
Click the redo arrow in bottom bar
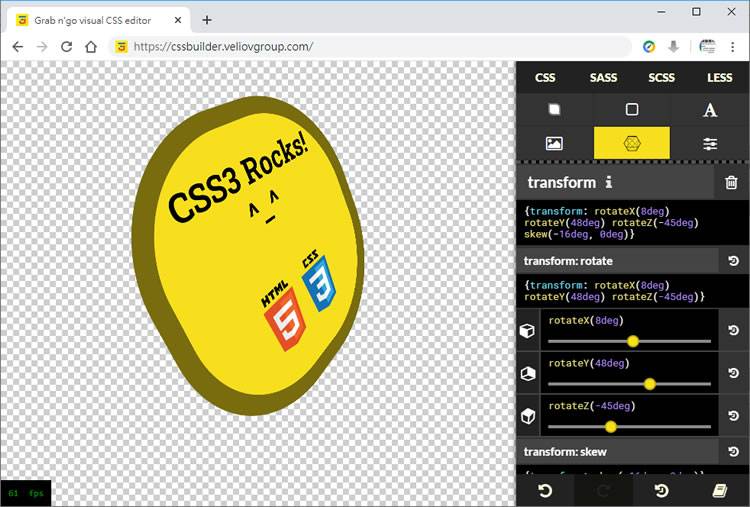pos(603,491)
